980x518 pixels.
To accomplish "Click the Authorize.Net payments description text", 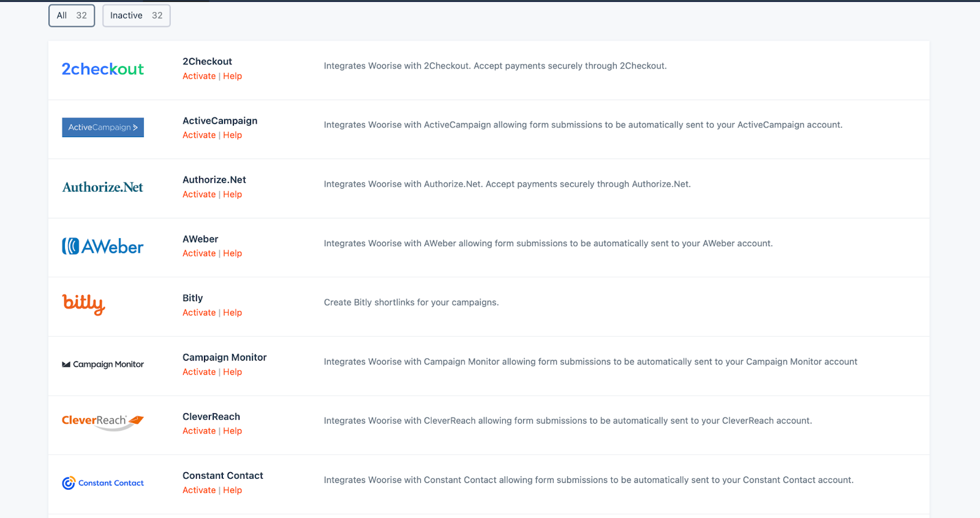I will (507, 184).
